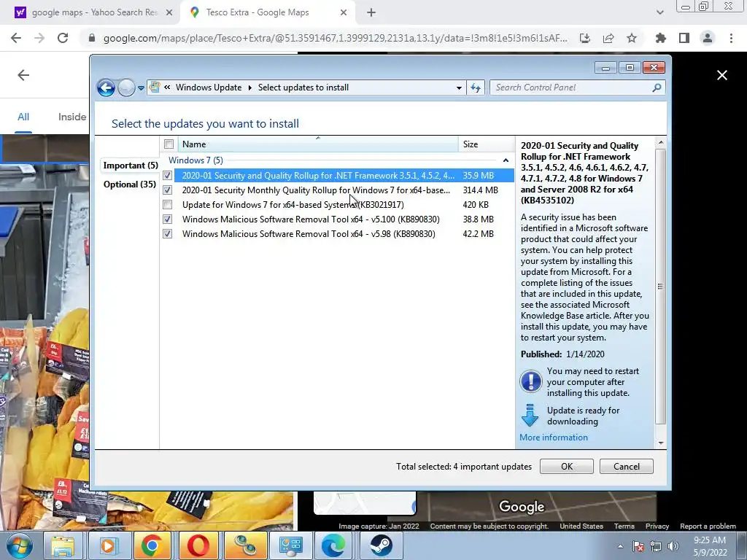
Task: Open a new Chrome tab
Action: click(x=371, y=13)
